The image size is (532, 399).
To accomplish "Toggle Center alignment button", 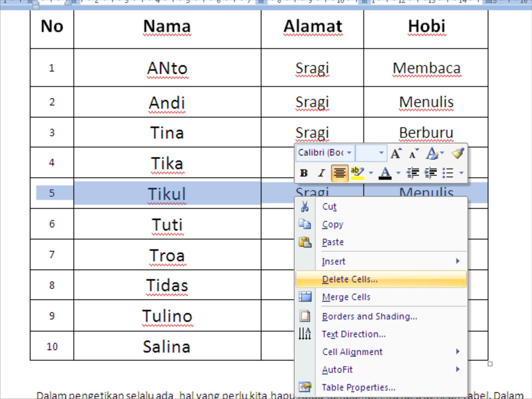I will coord(339,173).
